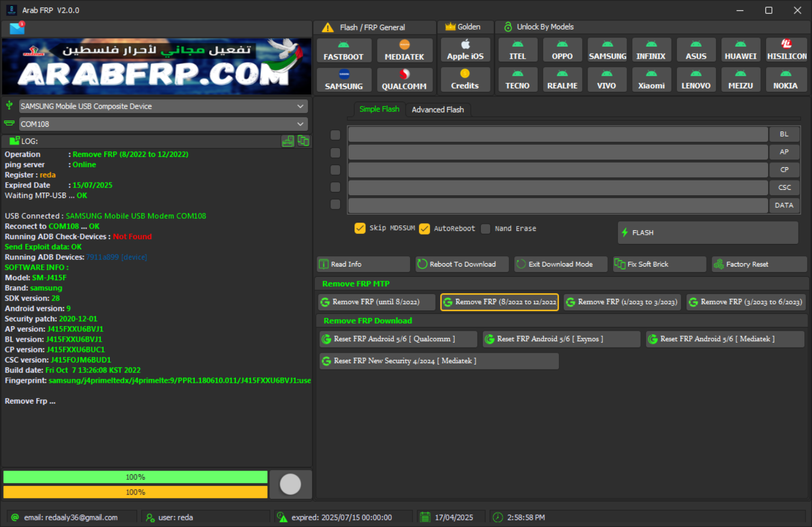Reset FRP Android 5/6 Exynos
The image size is (812, 527).
tap(561, 339)
